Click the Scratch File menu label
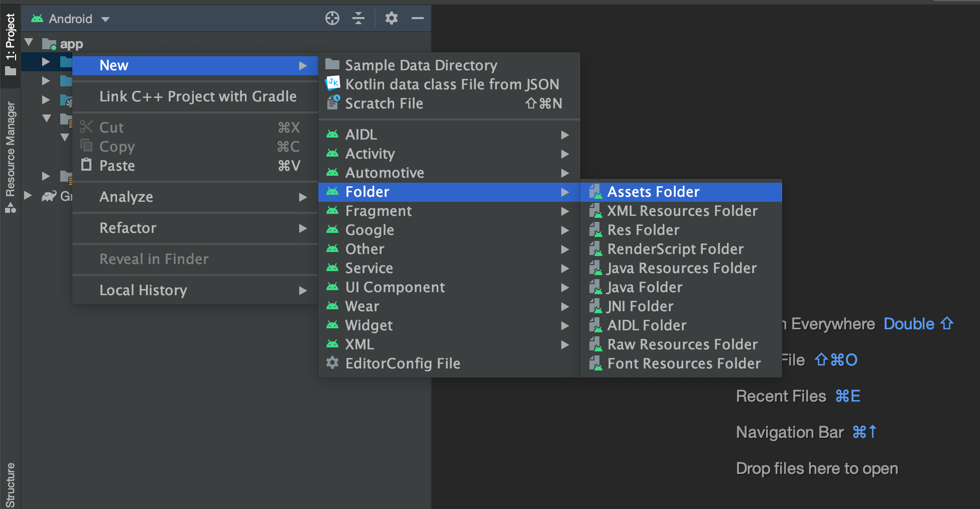Image resolution: width=980 pixels, height=509 pixels. pyautogui.click(x=384, y=103)
